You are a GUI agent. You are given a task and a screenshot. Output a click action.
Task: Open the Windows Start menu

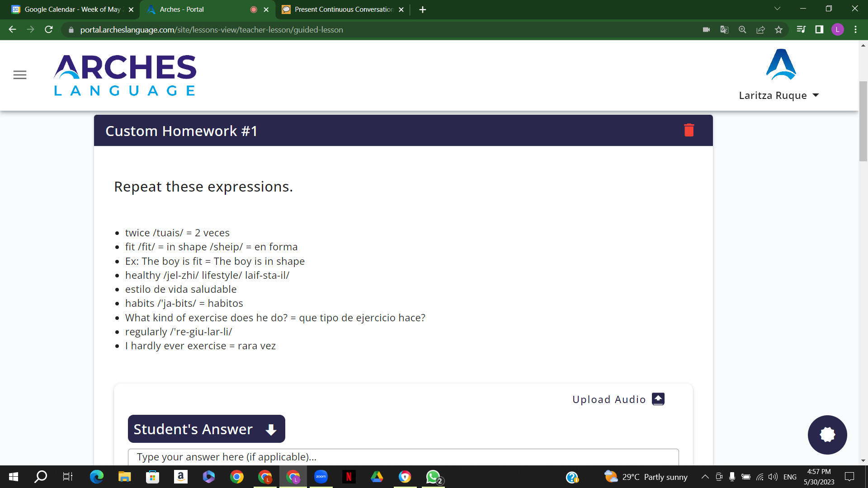coord(14,477)
